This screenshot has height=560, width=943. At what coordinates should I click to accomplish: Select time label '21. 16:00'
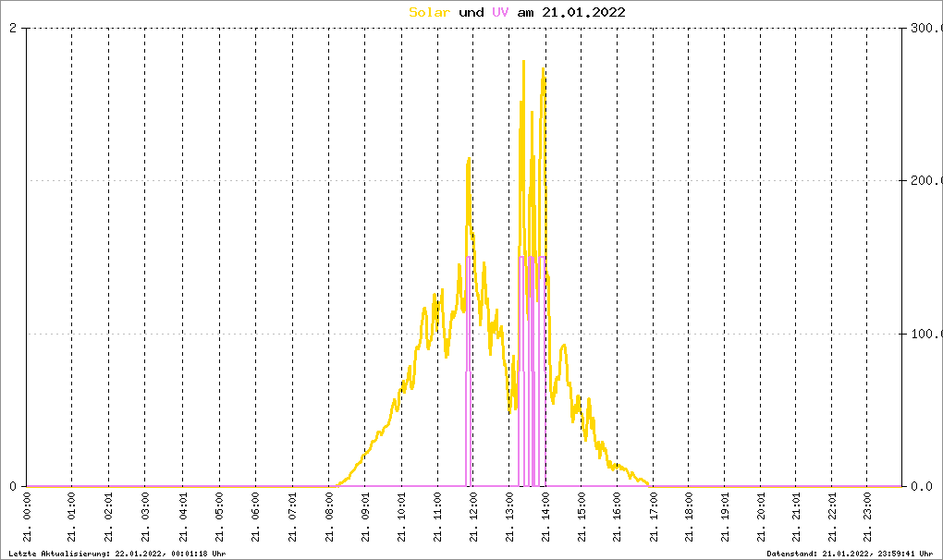click(x=617, y=517)
